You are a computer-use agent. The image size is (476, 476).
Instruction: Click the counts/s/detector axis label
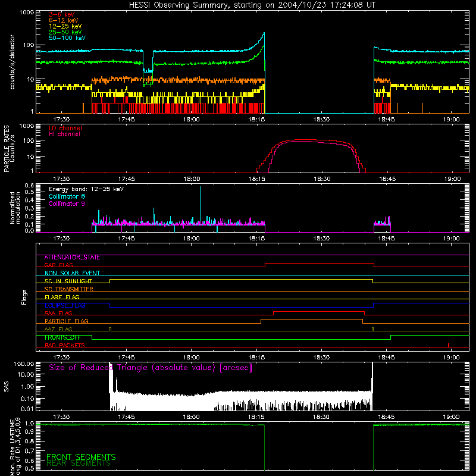click(x=12, y=62)
